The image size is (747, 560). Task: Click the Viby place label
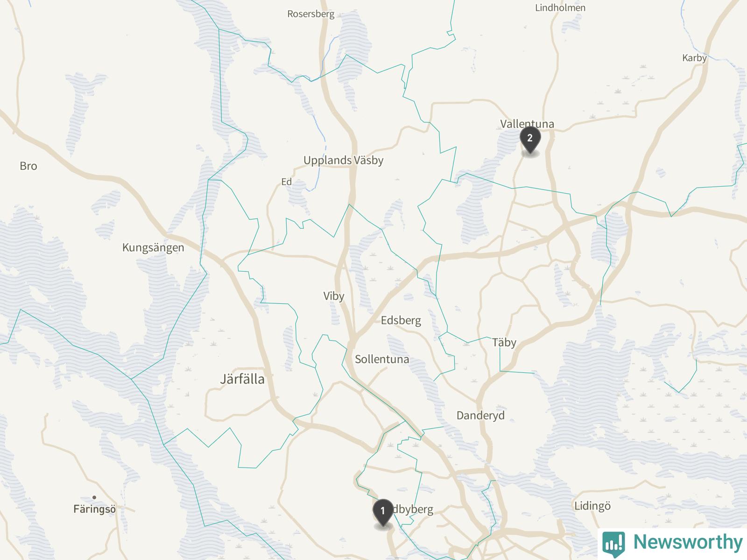(334, 296)
